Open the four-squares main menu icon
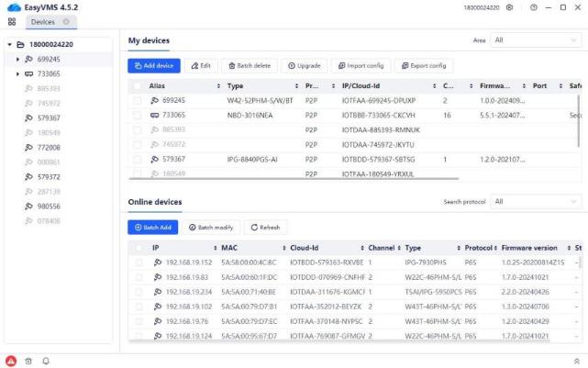 [x=12, y=21]
